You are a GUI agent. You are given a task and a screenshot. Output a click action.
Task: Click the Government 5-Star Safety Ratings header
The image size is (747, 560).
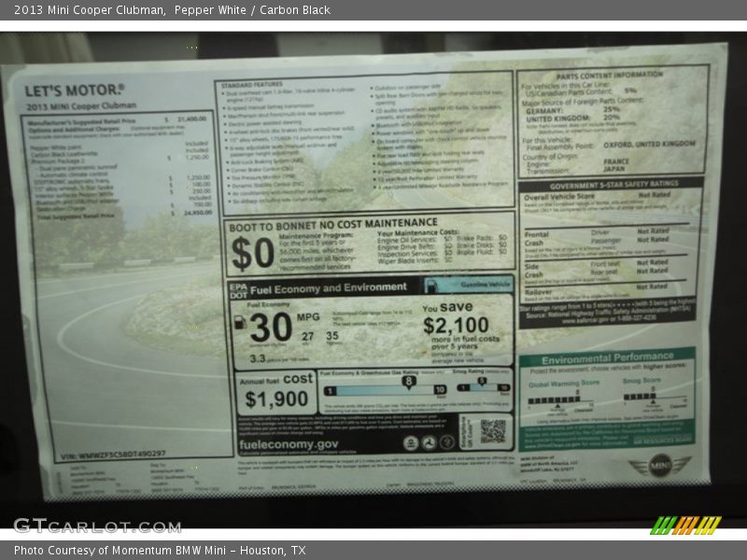[613, 185]
